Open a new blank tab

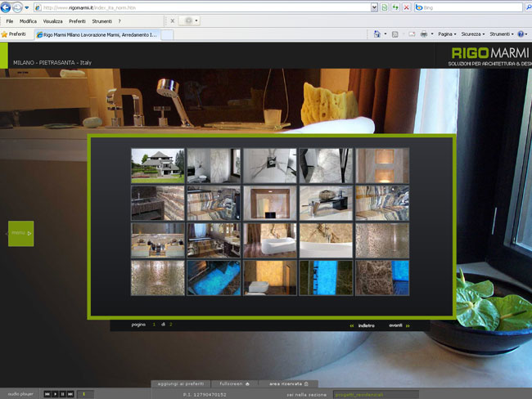167,35
